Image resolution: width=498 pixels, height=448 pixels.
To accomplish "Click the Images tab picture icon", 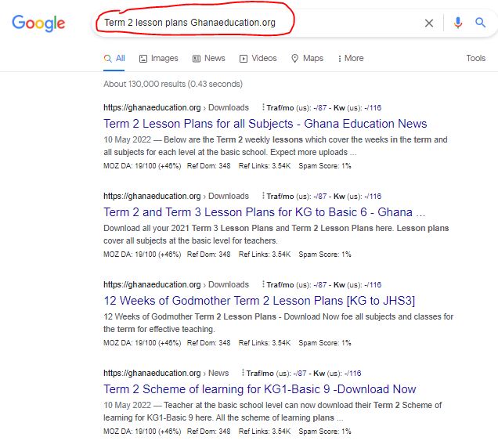I will pos(143,59).
